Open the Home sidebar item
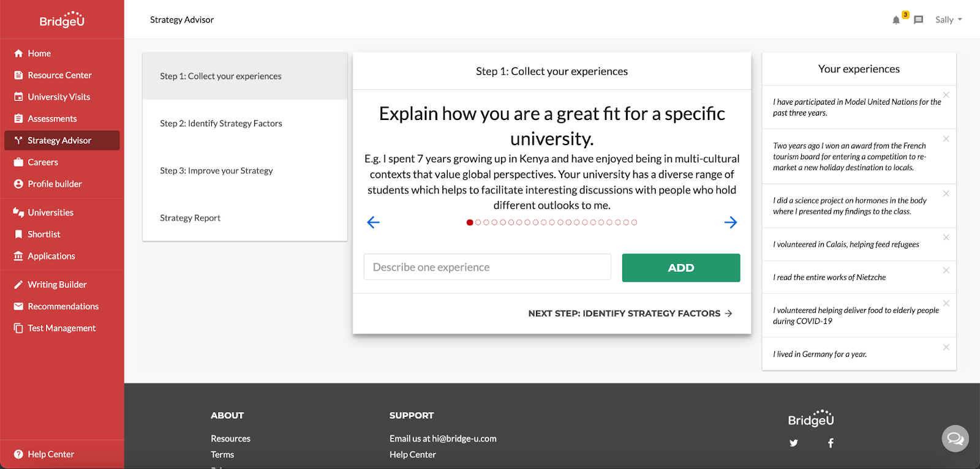Image resolution: width=980 pixels, height=469 pixels. 62,53
